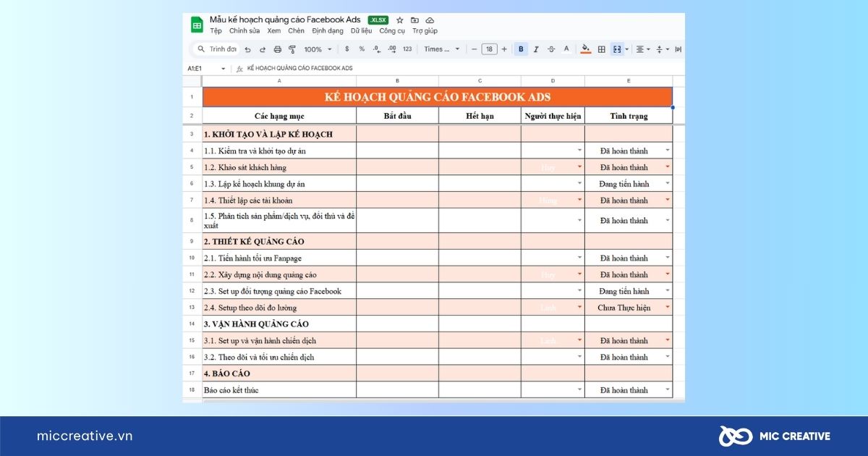Star the document with the star icon
This screenshot has height=456, width=868.
(400, 20)
